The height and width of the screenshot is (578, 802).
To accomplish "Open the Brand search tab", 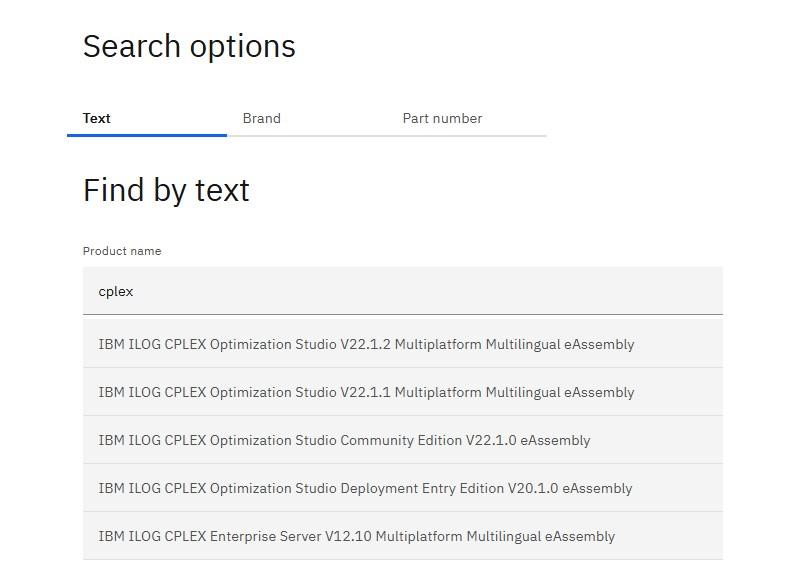I will pos(262,118).
